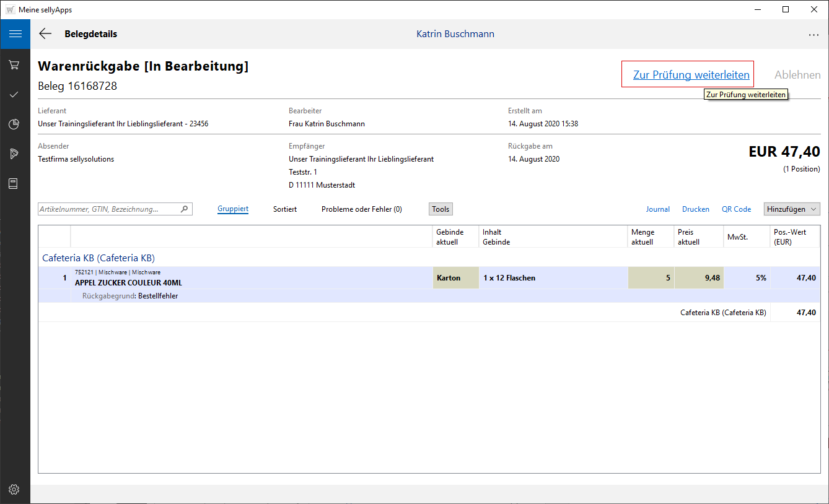The width and height of the screenshot is (829, 504).
Task: Click Zur Prüfung weiterleiten link
Action: [691, 75]
